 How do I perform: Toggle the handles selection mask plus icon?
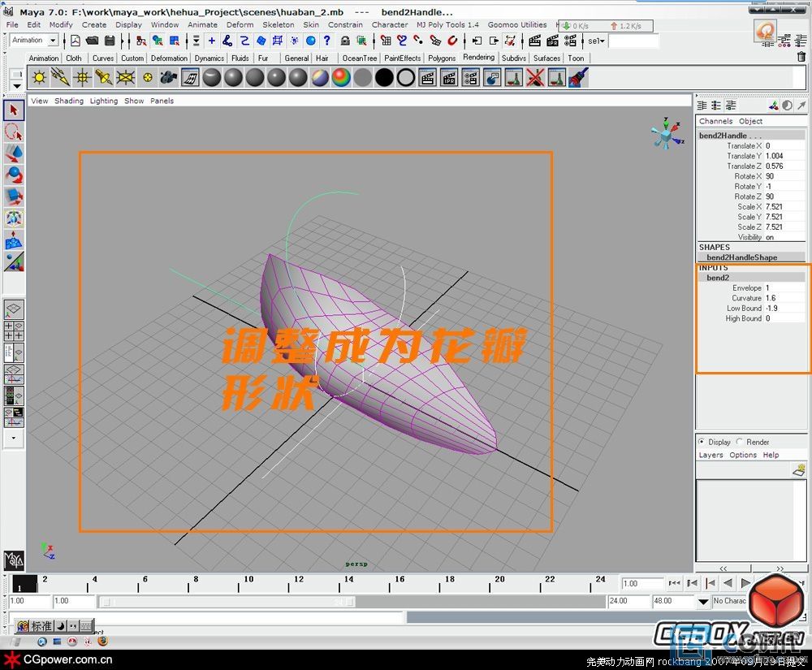(211, 41)
